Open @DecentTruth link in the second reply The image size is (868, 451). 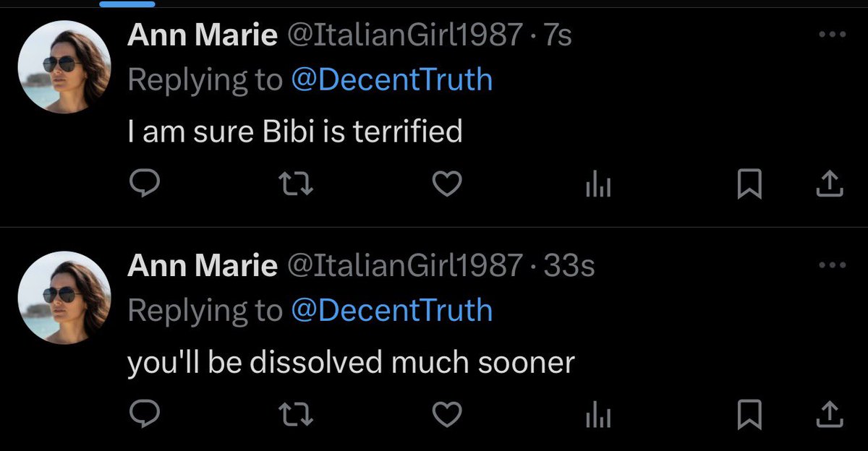click(391, 310)
